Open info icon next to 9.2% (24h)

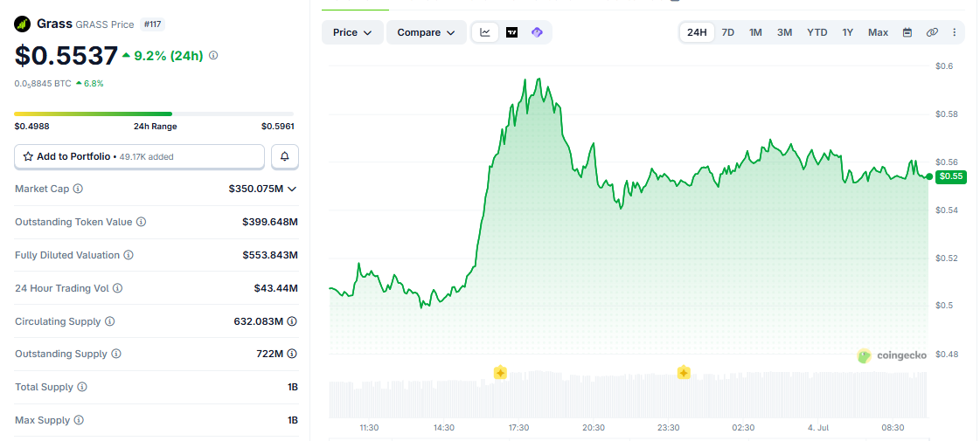click(x=213, y=56)
